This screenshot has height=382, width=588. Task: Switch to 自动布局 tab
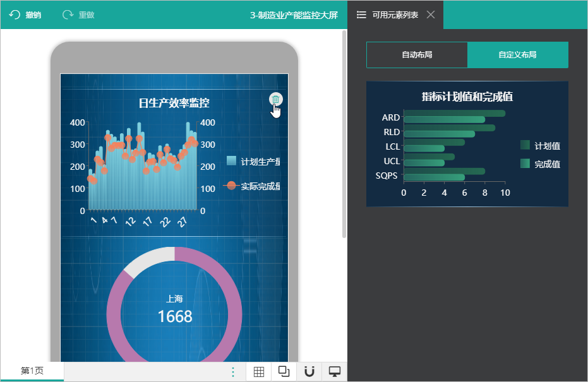point(417,55)
